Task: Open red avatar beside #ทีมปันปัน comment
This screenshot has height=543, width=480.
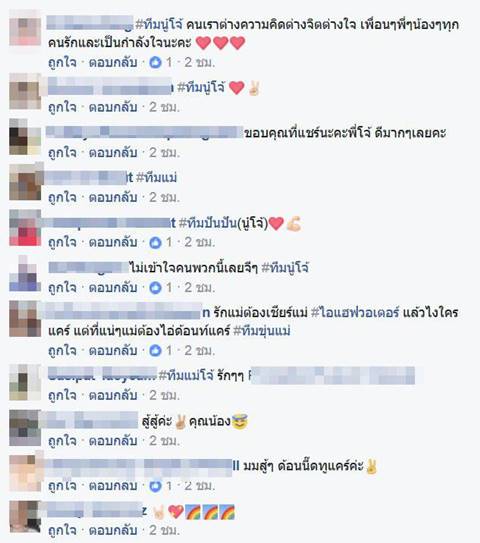Action: pyautogui.click(x=25, y=228)
